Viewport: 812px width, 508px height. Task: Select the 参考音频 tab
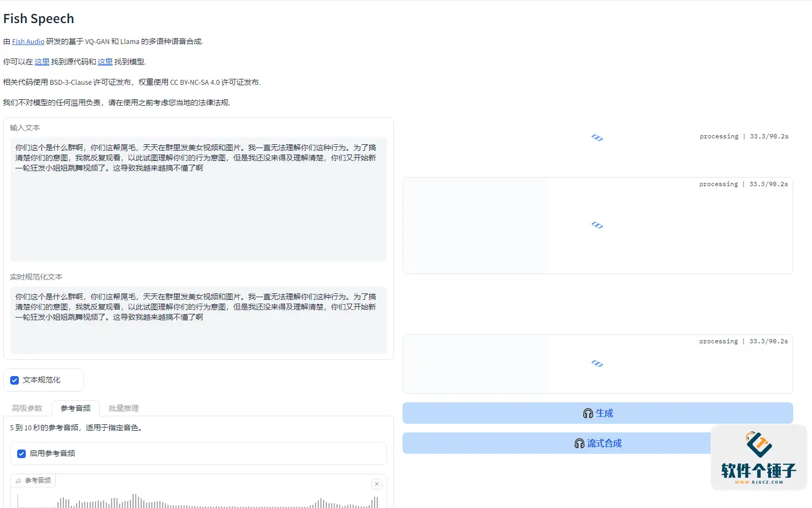(76, 408)
